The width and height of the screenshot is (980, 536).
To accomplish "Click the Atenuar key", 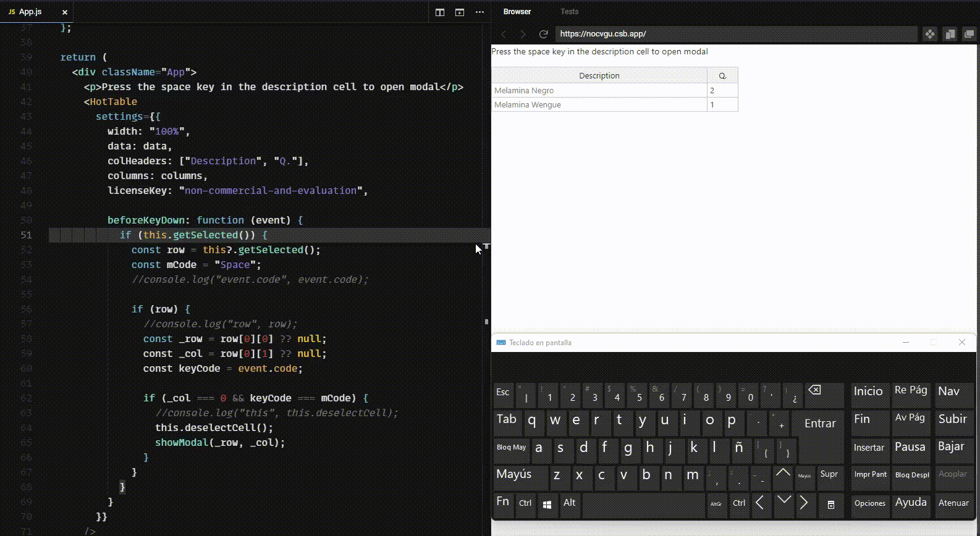I will point(954,505).
